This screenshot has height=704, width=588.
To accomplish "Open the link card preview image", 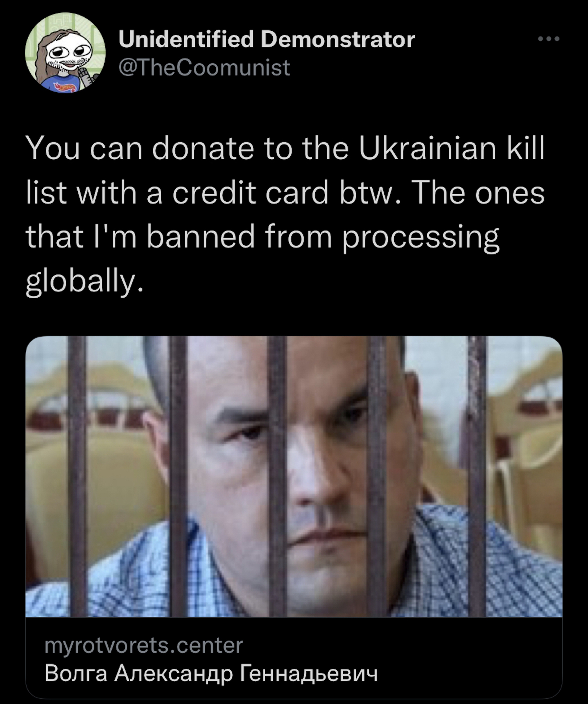I will coord(294,476).
